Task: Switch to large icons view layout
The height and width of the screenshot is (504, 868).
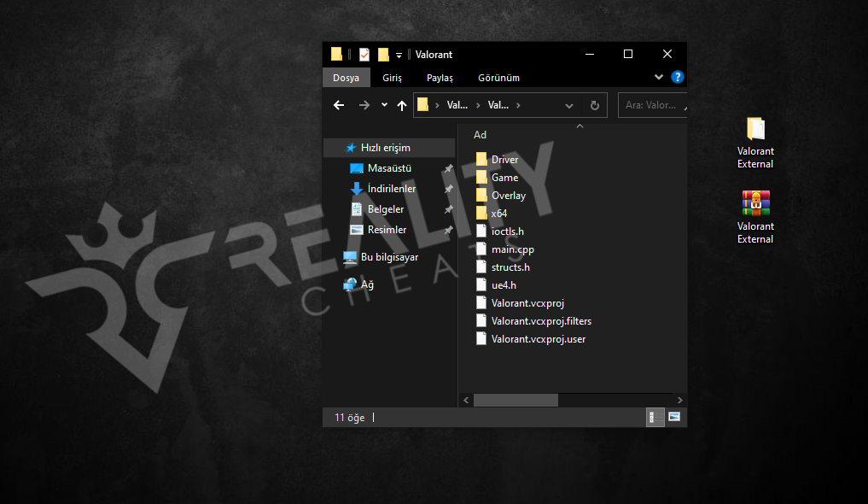Action: (x=673, y=417)
